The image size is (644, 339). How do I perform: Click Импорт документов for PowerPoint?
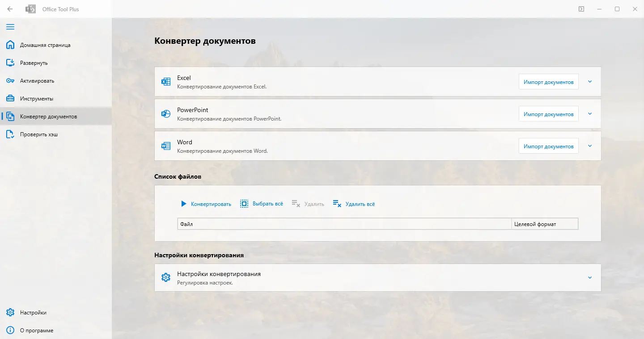(549, 114)
